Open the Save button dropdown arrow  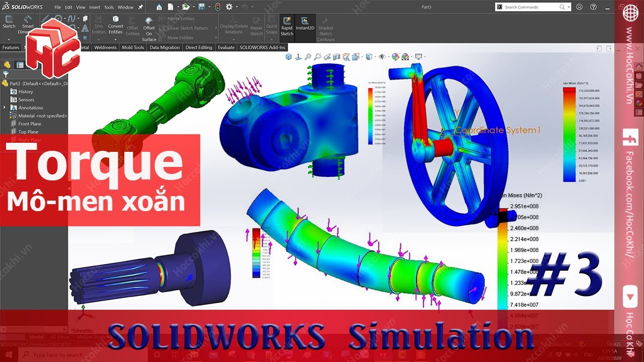click(x=208, y=8)
